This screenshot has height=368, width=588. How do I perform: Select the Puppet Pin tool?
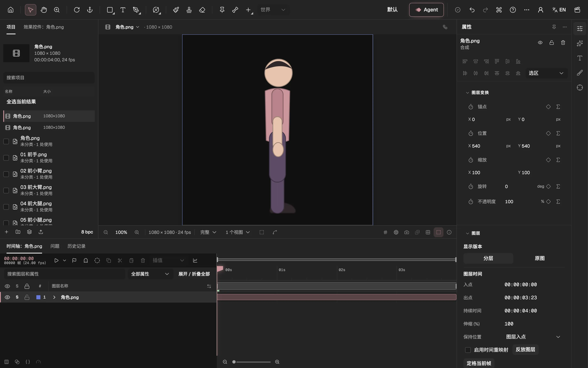tap(222, 10)
